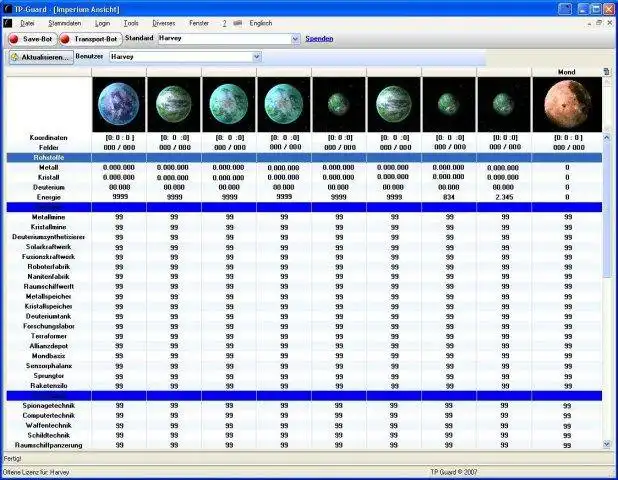Close the inner Imperium Ansicht child window
The height and width of the screenshot is (480, 618).
610,23
